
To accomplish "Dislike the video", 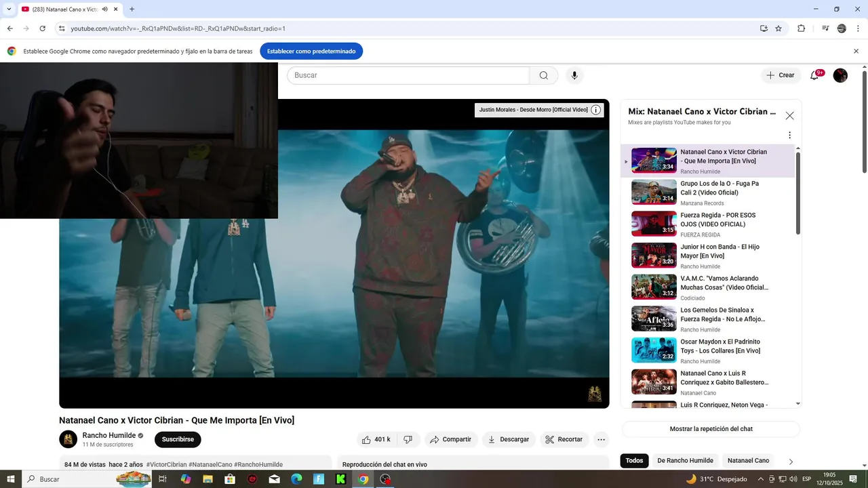I will [408, 439].
